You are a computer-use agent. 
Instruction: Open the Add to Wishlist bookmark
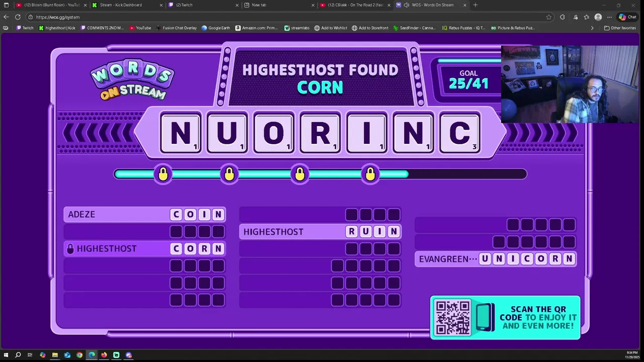[x=331, y=28]
